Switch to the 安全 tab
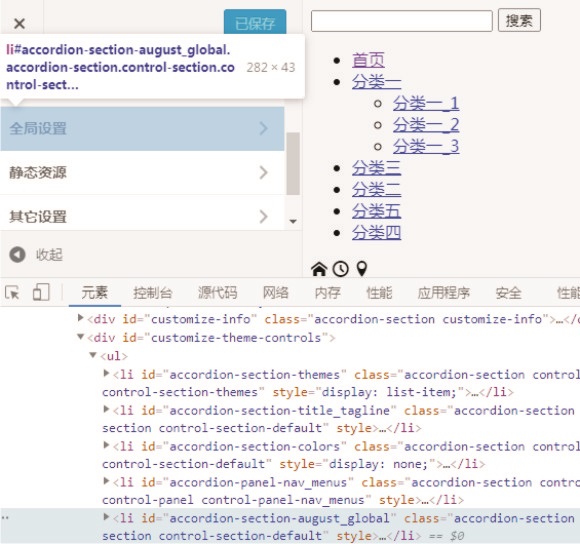Image resolution: width=580 pixels, height=544 pixels. coord(509,293)
